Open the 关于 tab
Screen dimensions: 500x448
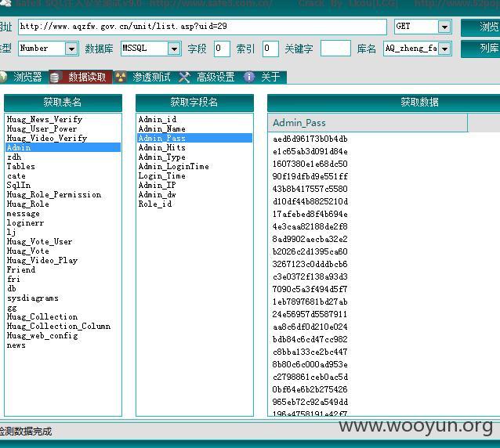(x=263, y=77)
